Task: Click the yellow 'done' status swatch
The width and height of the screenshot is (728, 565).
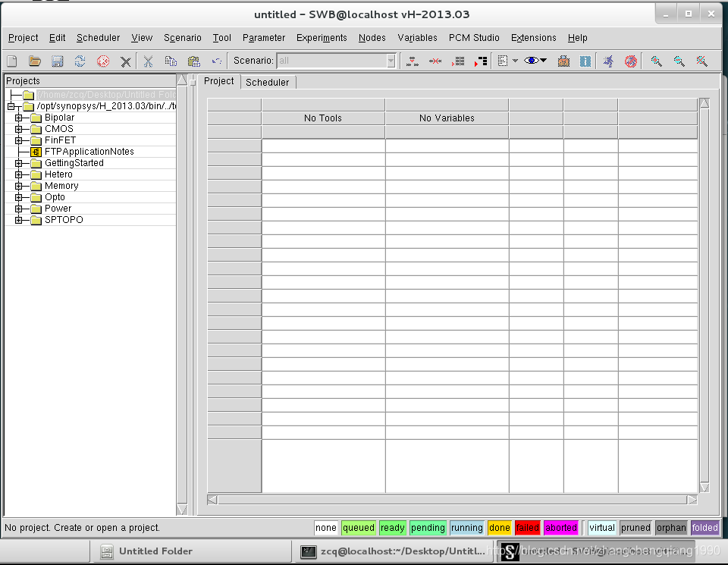Action: point(500,527)
